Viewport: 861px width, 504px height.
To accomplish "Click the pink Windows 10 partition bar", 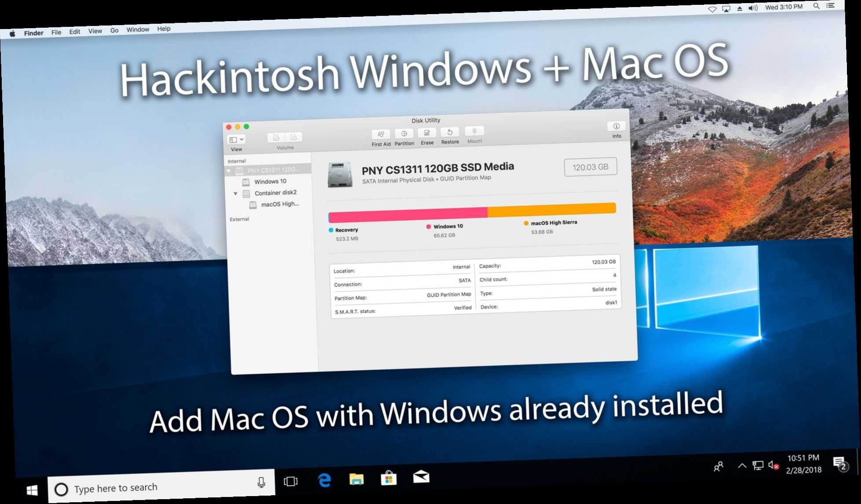I will click(408, 215).
